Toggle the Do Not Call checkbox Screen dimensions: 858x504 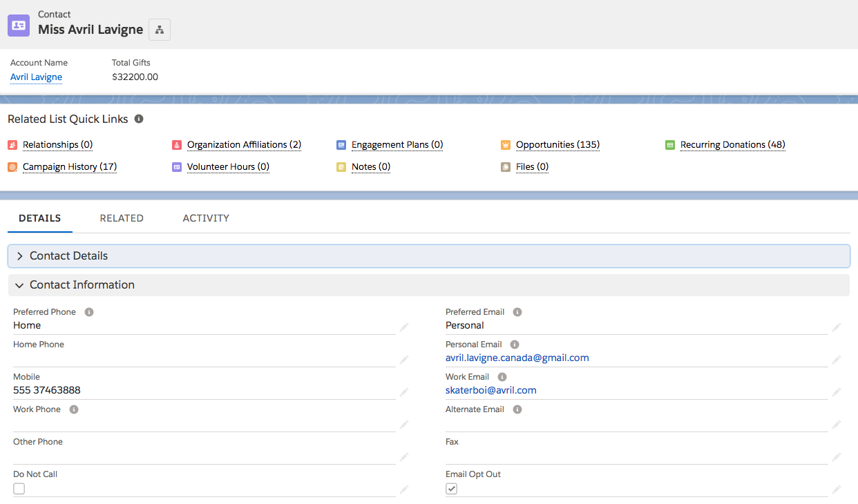tap(19, 489)
